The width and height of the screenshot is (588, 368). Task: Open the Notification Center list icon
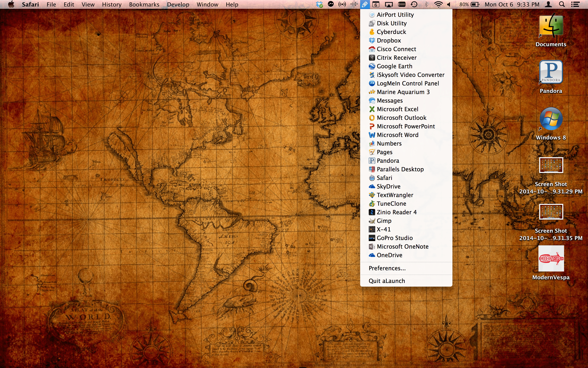[x=575, y=4]
